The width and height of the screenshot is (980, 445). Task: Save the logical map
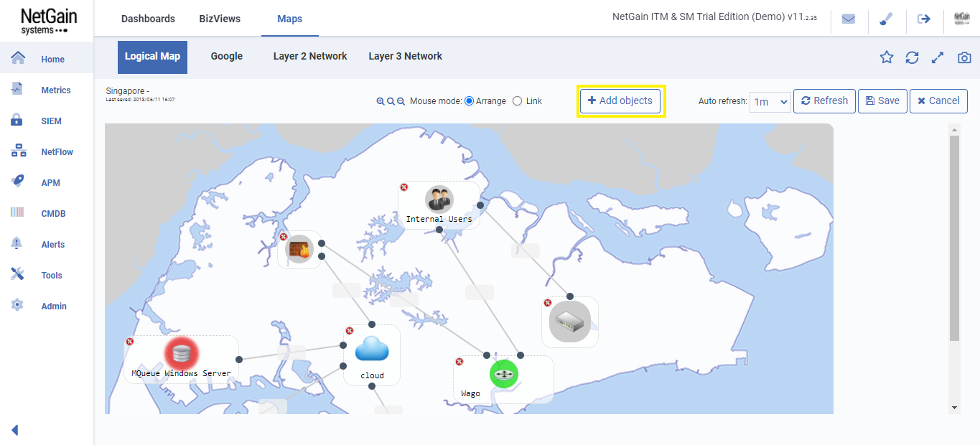click(x=882, y=100)
